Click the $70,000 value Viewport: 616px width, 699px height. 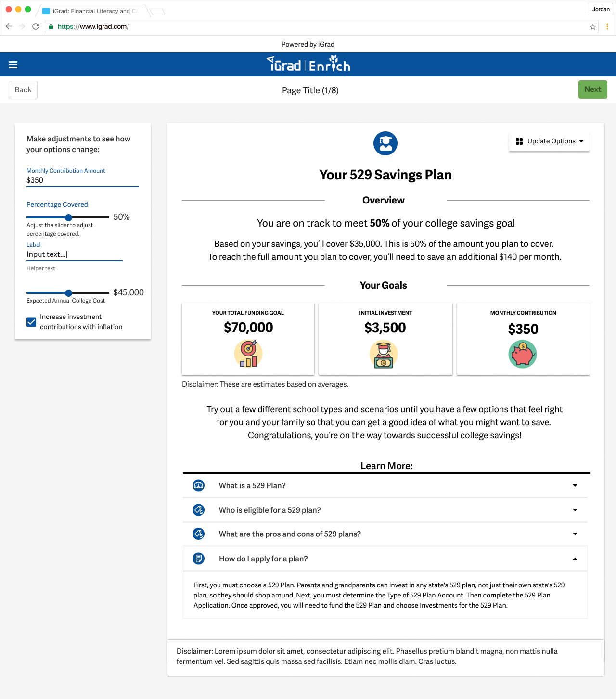click(248, 328)
